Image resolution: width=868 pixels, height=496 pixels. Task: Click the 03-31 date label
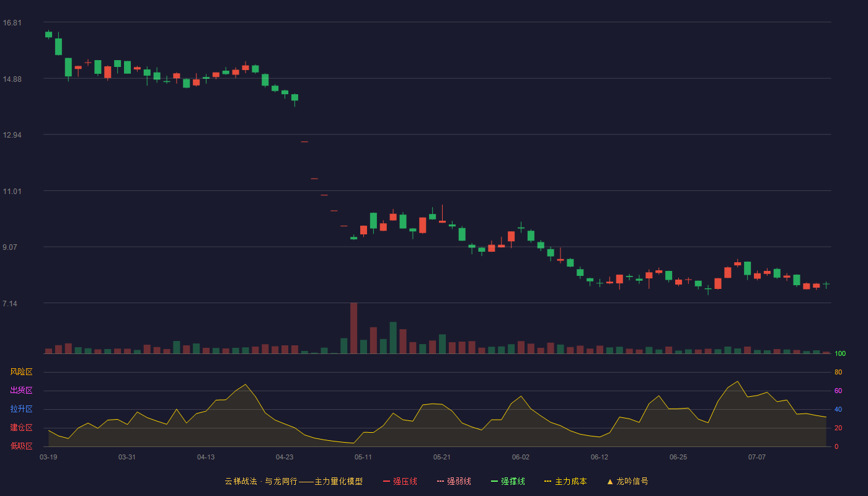click(127, 457)
